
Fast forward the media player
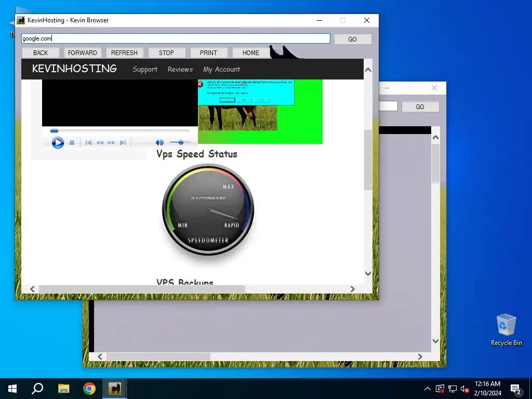tap(111, 143)
